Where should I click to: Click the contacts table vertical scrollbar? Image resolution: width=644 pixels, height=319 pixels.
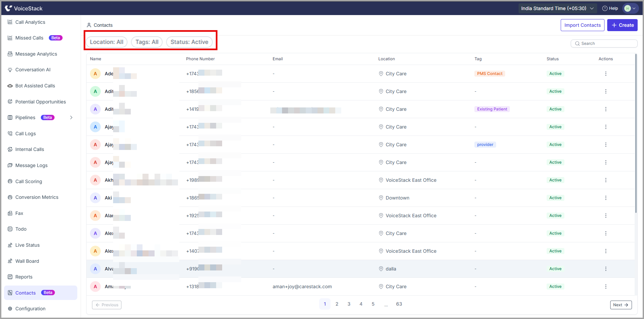636,133
